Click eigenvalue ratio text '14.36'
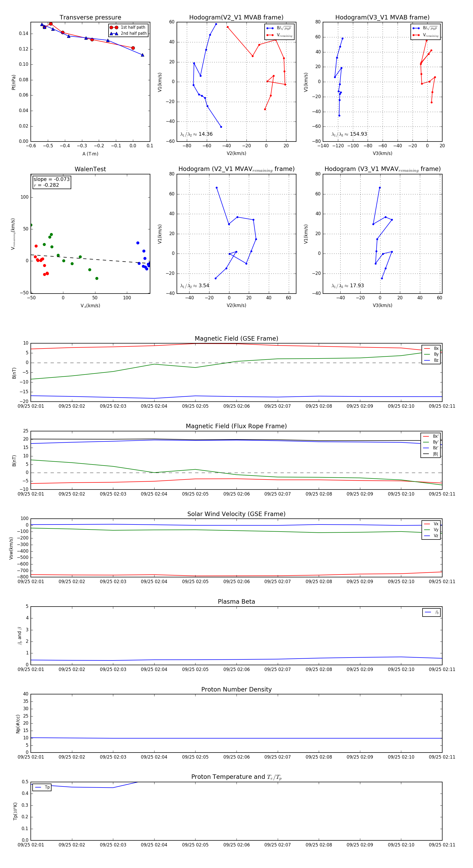This screenshot has width=473, height=868. [205, 134]
